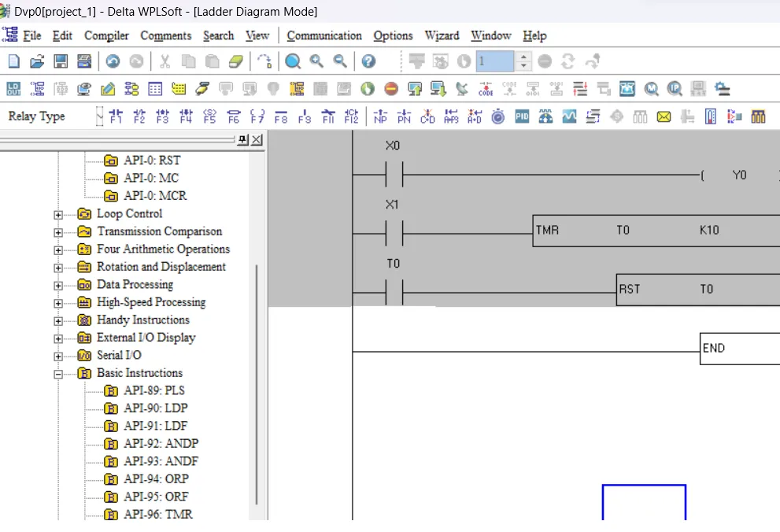Click the upload-to-PC monitor icon
780x532 pixels.
(x=415, y=89)
